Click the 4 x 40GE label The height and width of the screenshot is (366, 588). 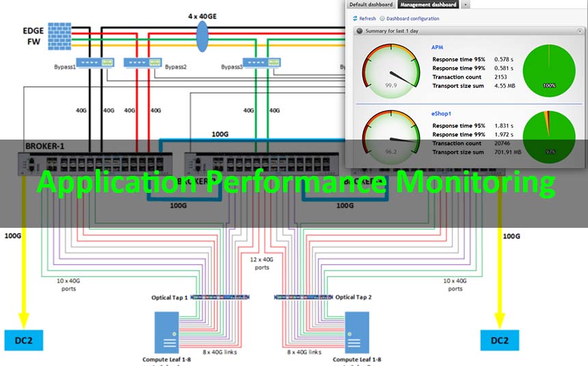tap(202, 16)
